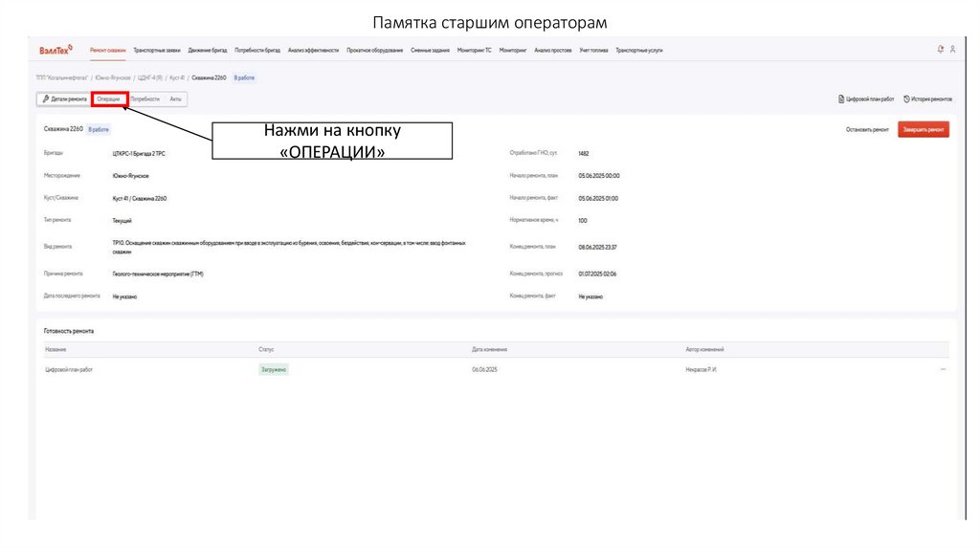
Task: Switch to the Потребности tab
Action: pos(145,99)
